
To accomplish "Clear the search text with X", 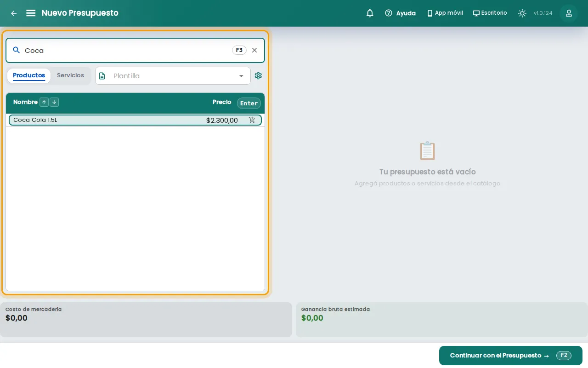I will [x=254, y=50].
